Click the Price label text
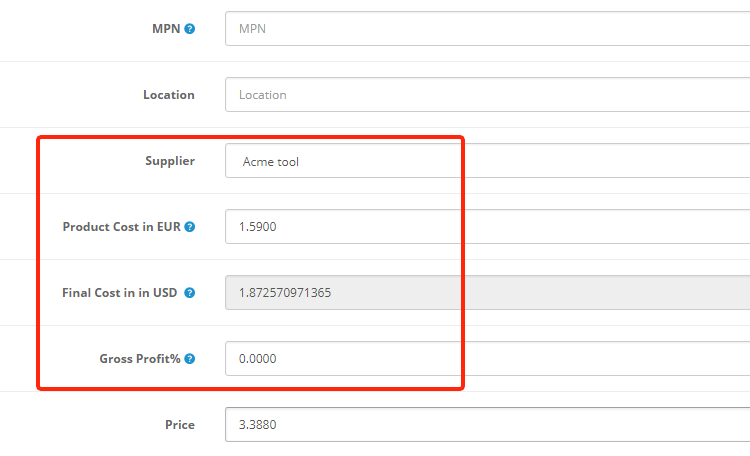This screenshot has height=456, width=750. click(180, 425)
